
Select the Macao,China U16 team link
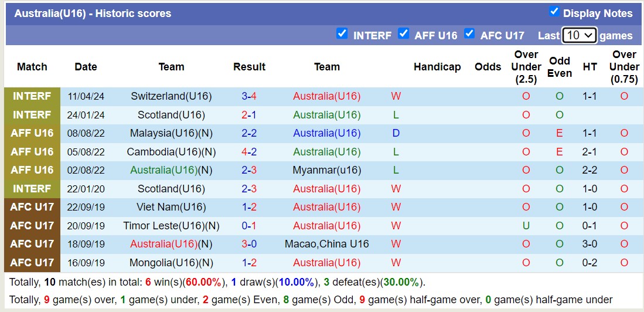[x=326, y=244]
